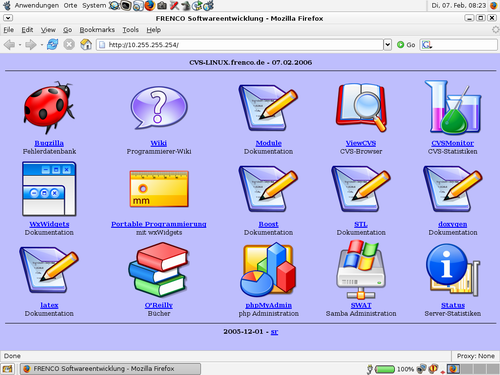Click the notepad icon above Boost

[x=268, y=189]
